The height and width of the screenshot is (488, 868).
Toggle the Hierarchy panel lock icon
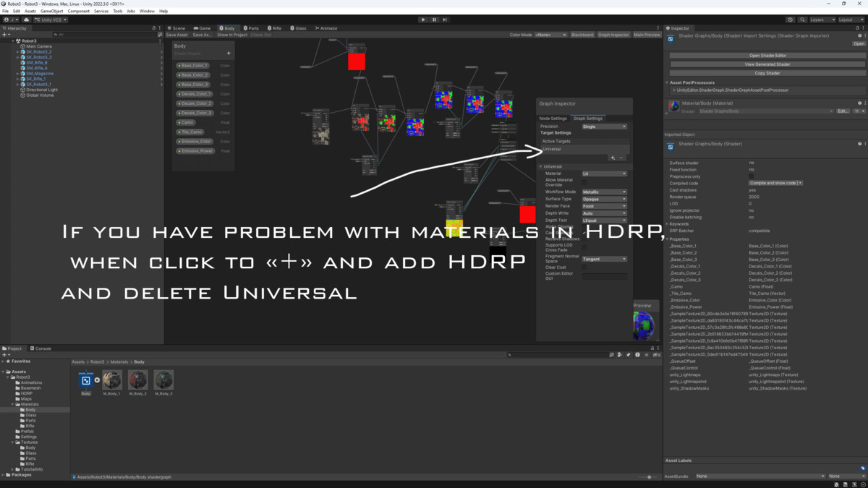click(x=154, y=28)
